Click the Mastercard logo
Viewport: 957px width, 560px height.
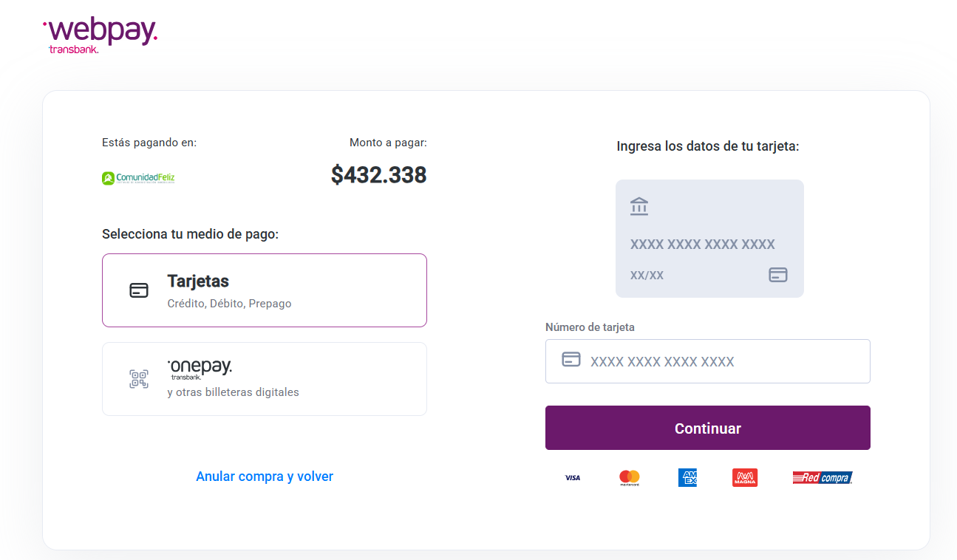(630, 478)
